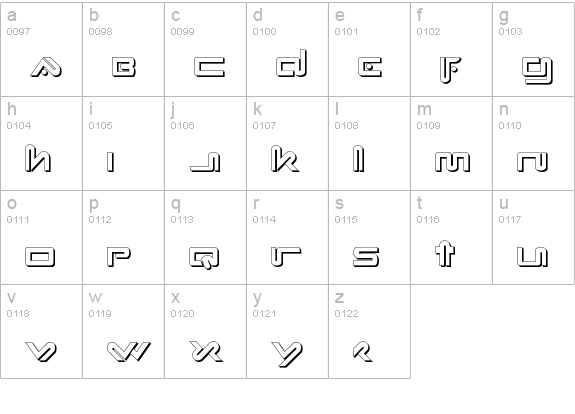Select the z glyph cell 0122
Screen dimensions: 575x414
(369, 331)
